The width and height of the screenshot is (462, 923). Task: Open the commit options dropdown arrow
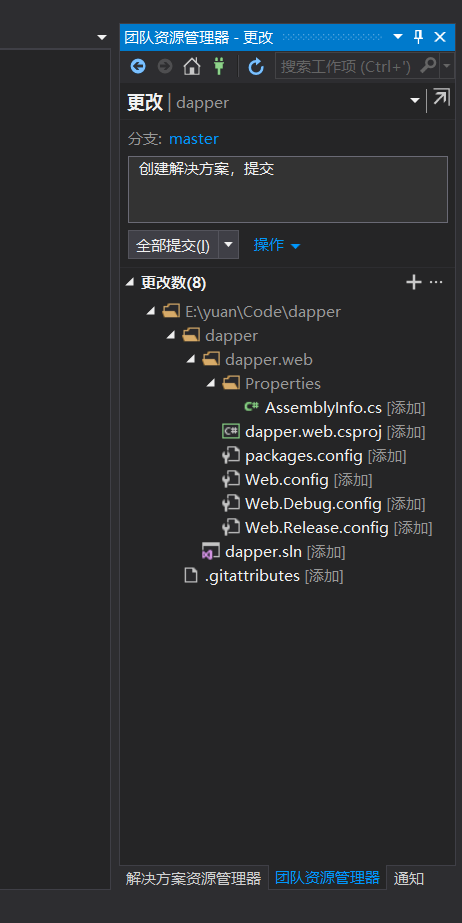229,245
